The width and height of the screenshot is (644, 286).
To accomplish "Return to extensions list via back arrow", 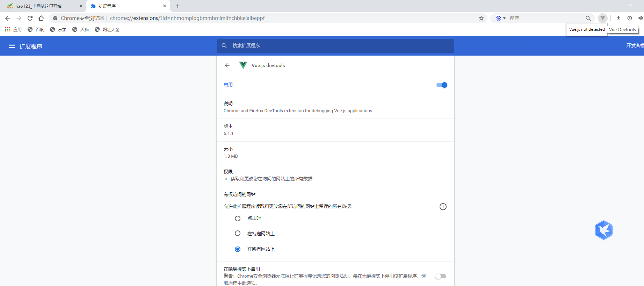I will coord(227,65).
